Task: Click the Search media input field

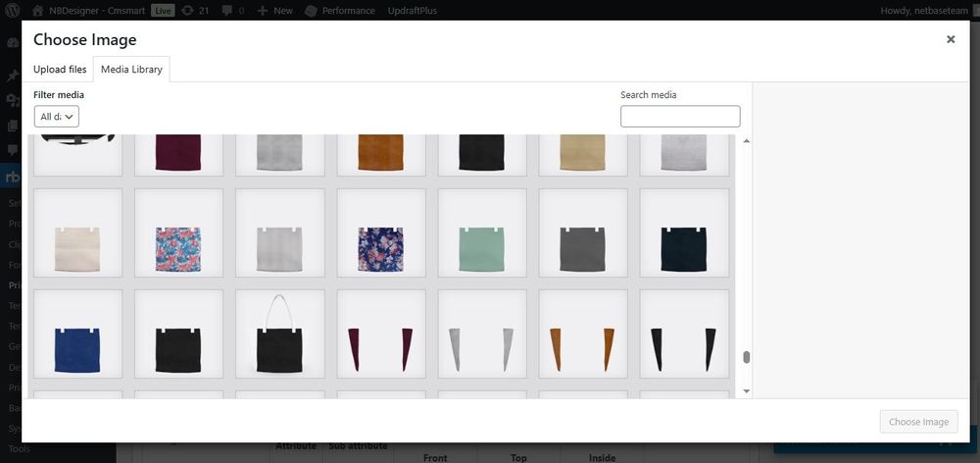Action: tap(680, 116)
